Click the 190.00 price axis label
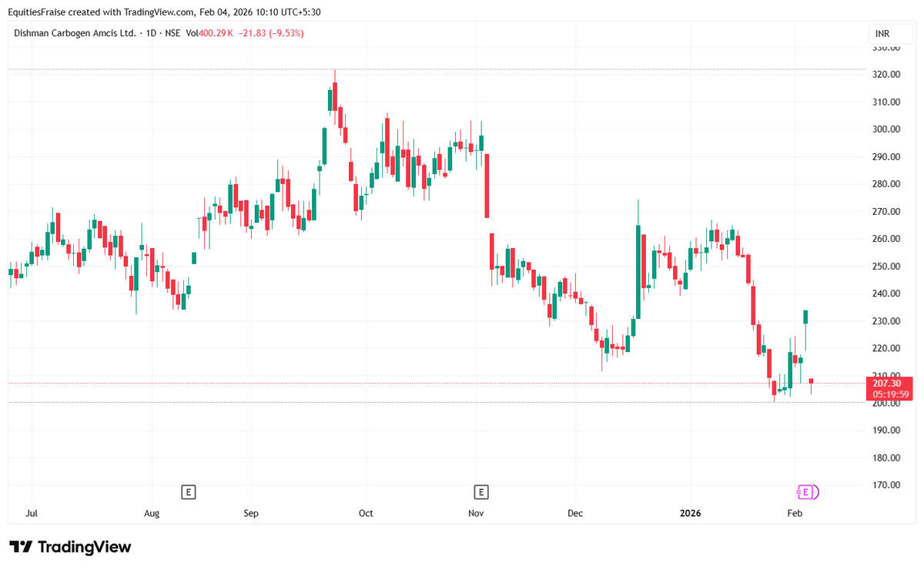The image size is (924, 570). (x=888, y=431)
